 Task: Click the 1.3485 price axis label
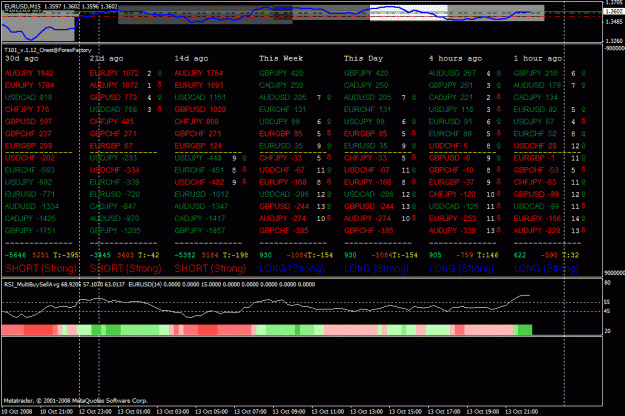pyautogui.click(x=614, y=22)
